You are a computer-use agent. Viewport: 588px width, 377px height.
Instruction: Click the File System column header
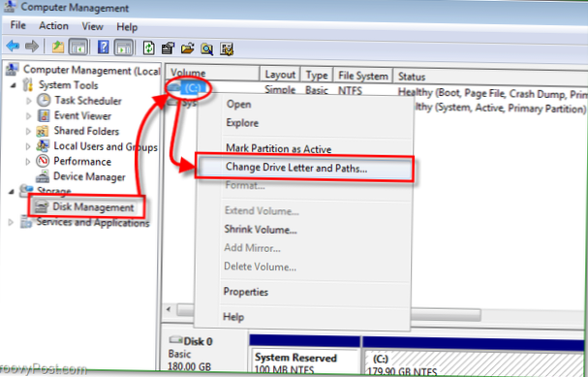pos(363,76)
